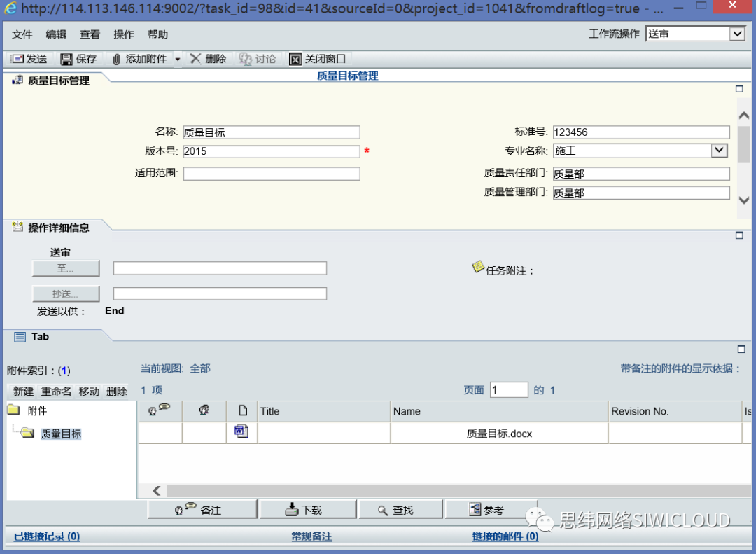Open the 操作 menu

click(x=123, y=34)
